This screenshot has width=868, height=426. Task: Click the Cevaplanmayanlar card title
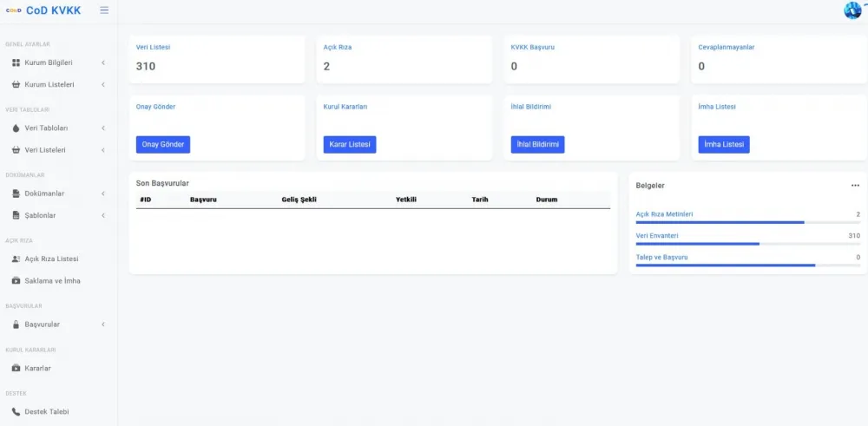(x=727, y=47)
